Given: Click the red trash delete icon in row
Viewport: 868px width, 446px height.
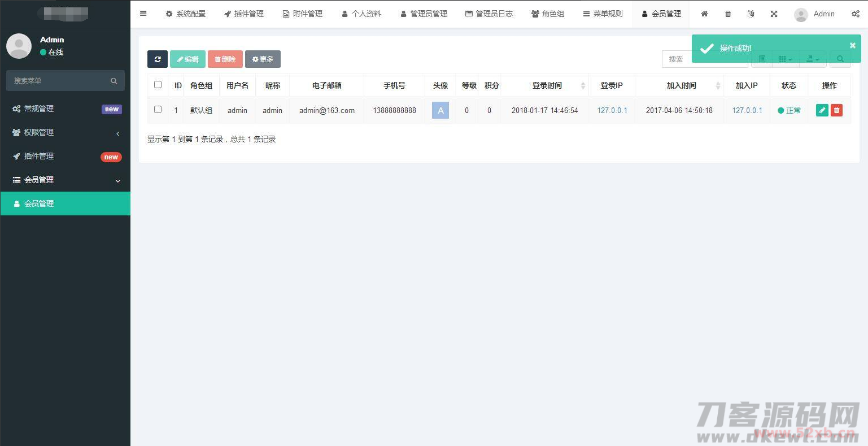Looking at the screenshot, I should (x=836, y=111).
